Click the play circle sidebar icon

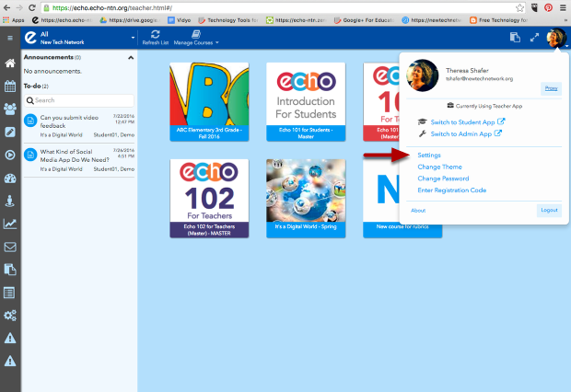[10, 156]
